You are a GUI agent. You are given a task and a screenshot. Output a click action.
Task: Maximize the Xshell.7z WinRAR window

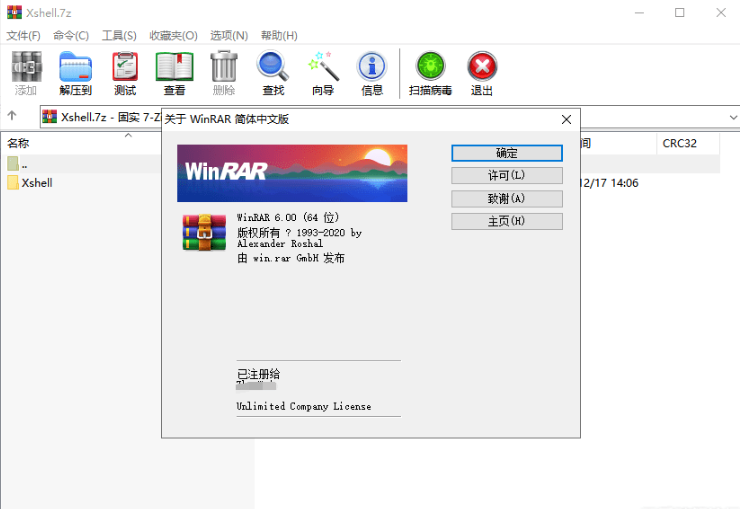click(x=680, y=13)
